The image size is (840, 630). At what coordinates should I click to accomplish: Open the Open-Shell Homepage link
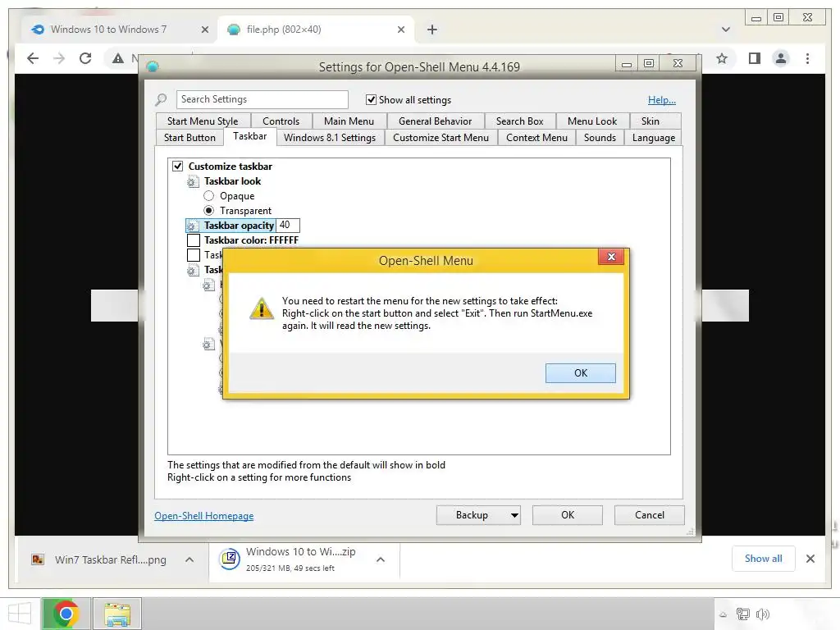204,515
